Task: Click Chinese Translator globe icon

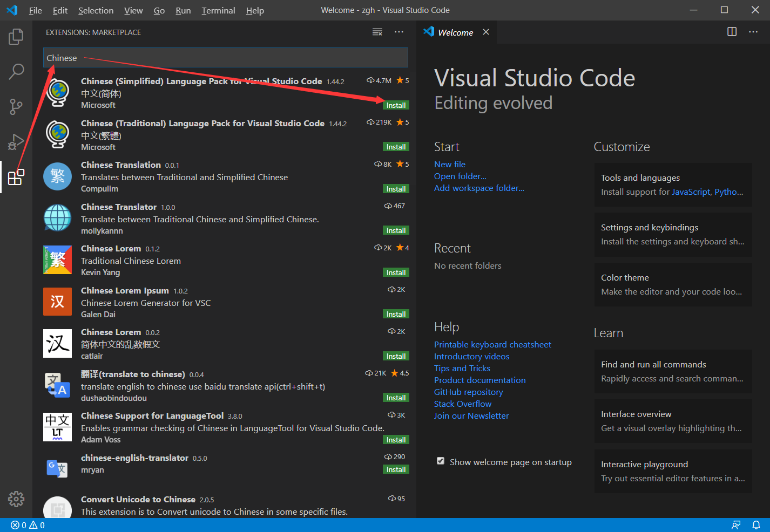Action: (x=57, y=218)
